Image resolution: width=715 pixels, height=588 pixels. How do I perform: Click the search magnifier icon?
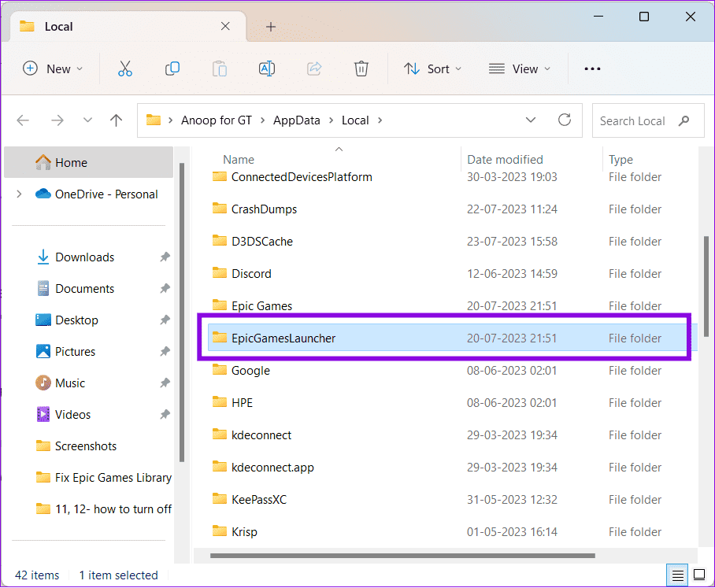pyautogui.click(x=684, y=120)
